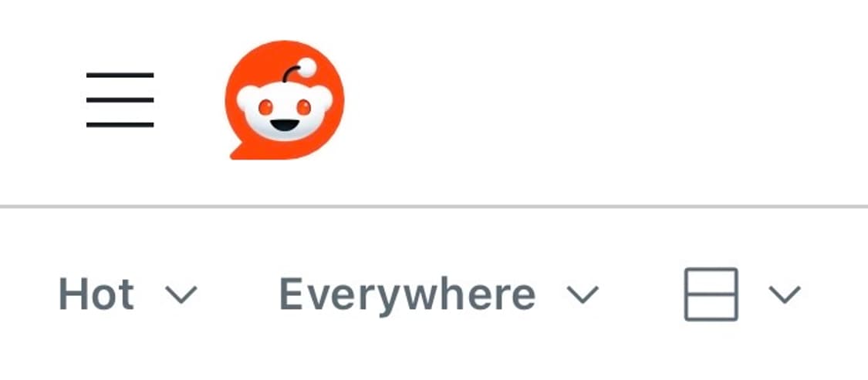Click the Reddit Snoo logo
Image resolution: width=868 pixels, height=380 pixels.
click(285, 100)
